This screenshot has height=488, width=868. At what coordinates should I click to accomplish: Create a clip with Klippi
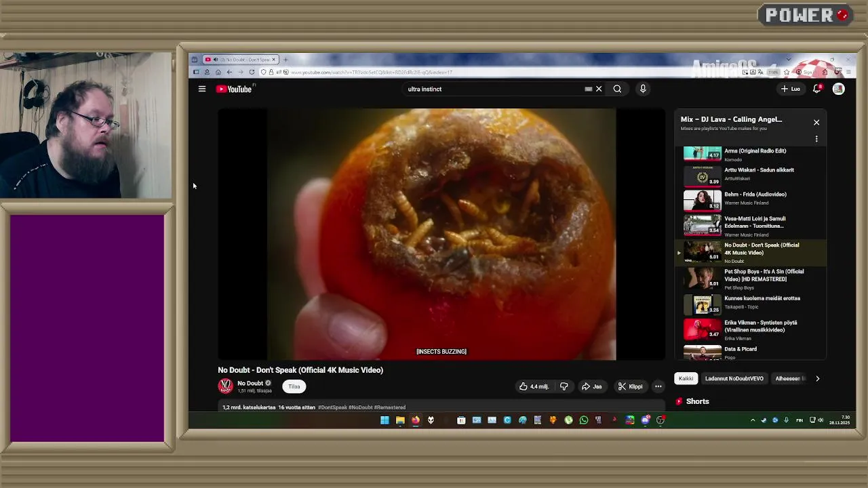coord(630,386)
